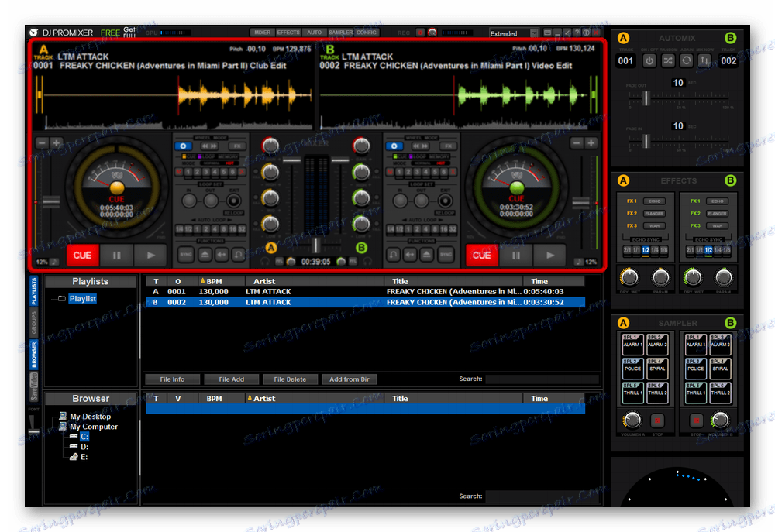The width and height of the screenshot is (775, 532).
Task: Click deck A pitch plus button
Action: point(57,143)
